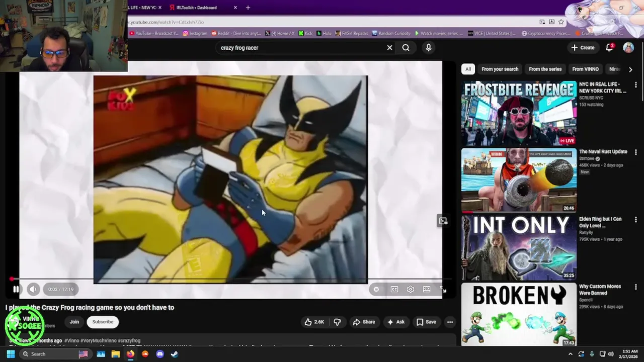Open the VICE United States bookmark
Viewport: 644px width, 362px height.
(492, 33)
